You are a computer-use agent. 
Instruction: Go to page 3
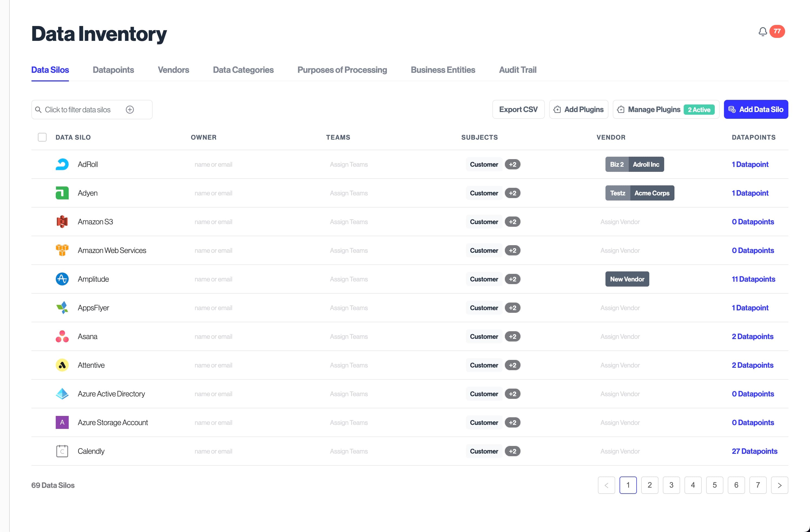tap(671, 485)
